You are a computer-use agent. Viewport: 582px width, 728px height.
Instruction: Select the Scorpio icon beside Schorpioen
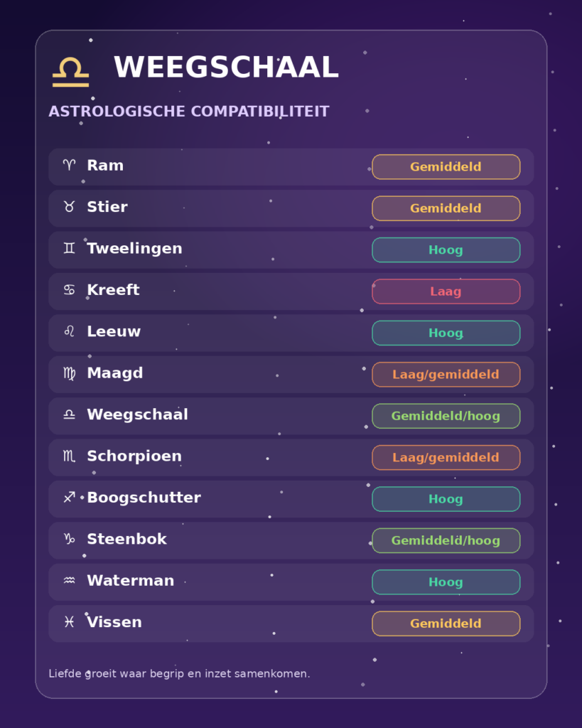tap(69, 456)
